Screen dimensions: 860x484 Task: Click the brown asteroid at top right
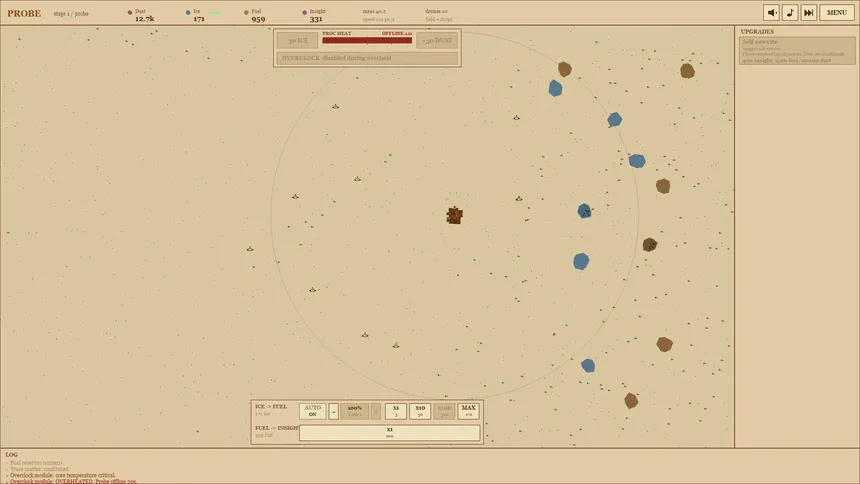tap(687, 71)
